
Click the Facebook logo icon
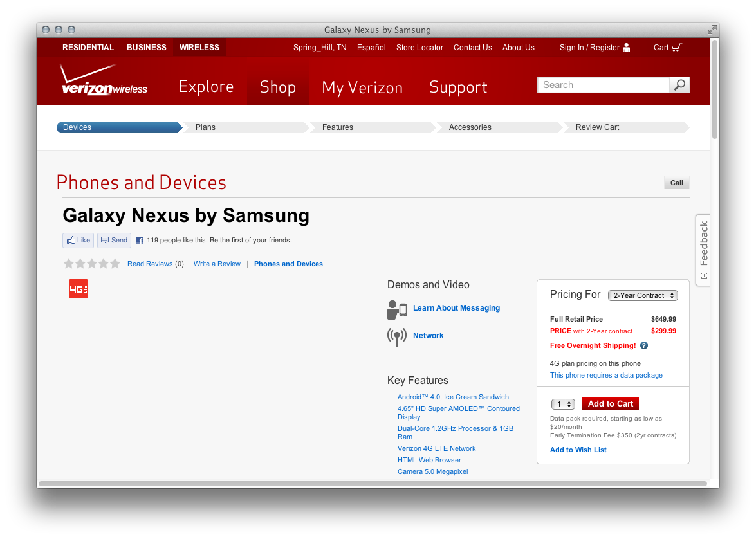tap(140, 241)
